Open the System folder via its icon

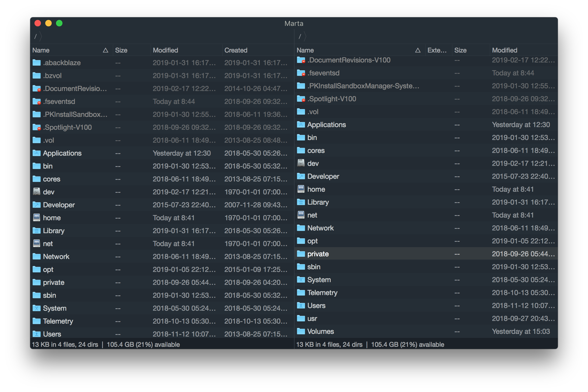pyautogui.click(x=37, y=308)
